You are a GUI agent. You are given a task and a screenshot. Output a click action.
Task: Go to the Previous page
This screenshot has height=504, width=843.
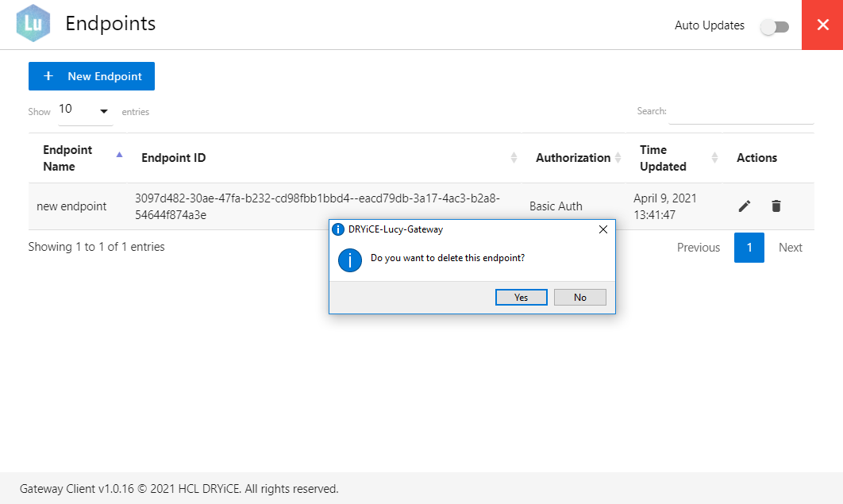coord(698,247)
